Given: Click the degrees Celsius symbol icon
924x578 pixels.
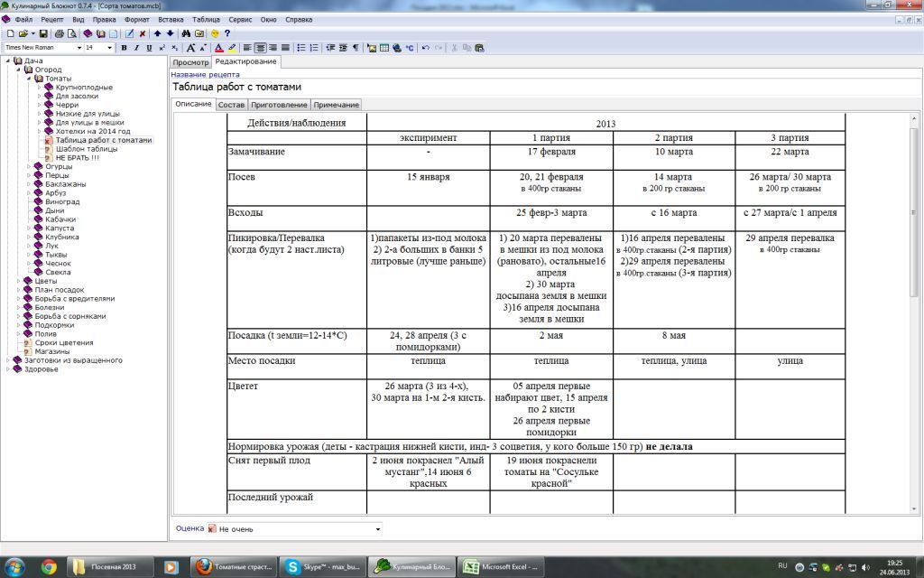Looking at the screenshot, I should pyautogui.click(x=409, y=48).
